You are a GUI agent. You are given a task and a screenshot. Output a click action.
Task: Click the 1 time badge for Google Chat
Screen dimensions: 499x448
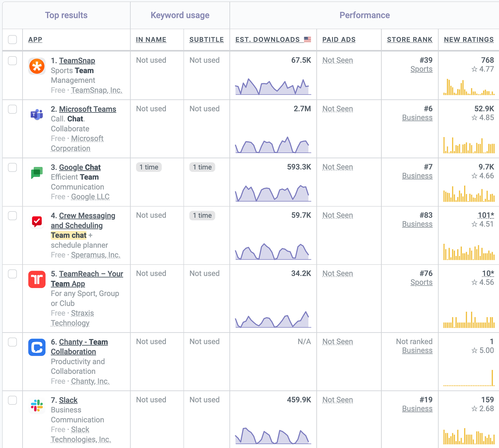149,167
